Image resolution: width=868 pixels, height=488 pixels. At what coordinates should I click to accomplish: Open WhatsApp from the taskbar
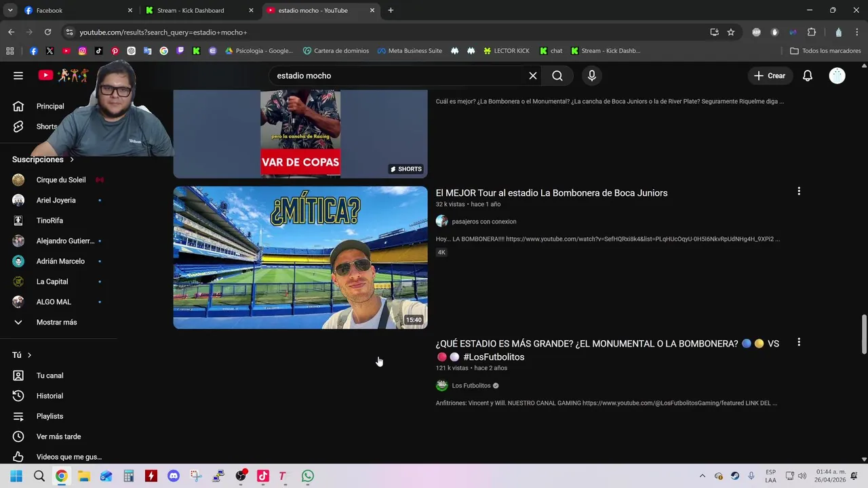[x=308, y=476]
